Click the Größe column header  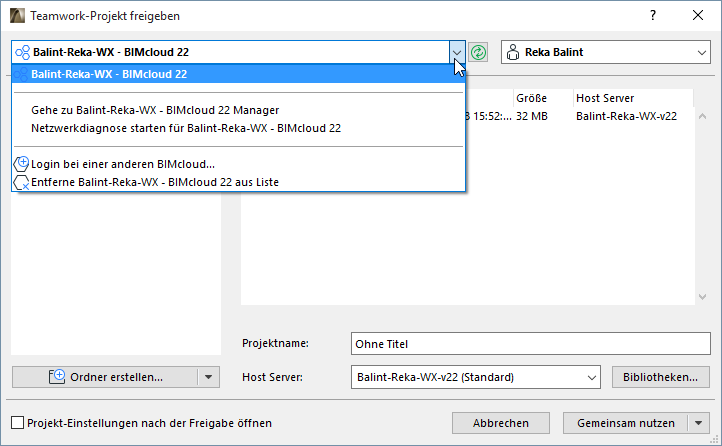click(543, 98)
